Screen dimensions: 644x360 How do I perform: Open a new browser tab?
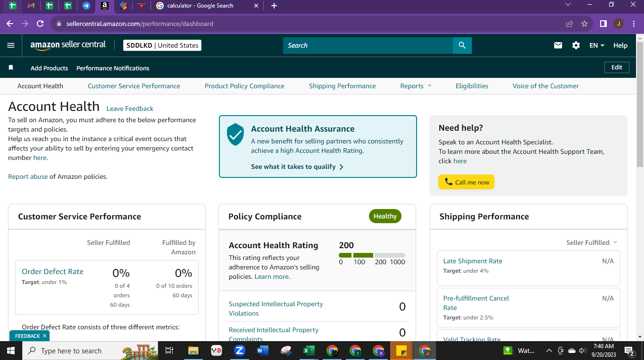click(274, 6)
